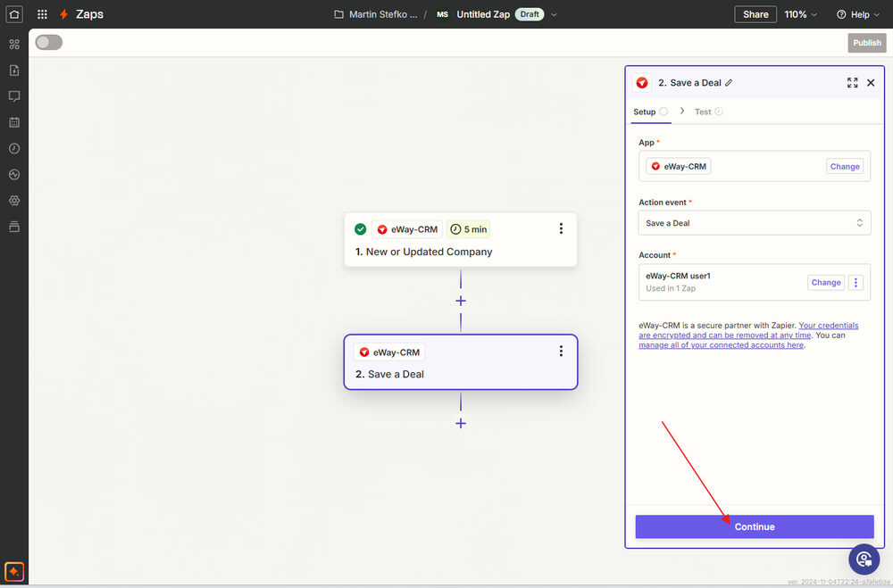Screen dimensions: 893x588
Task: Toggle the Zap on/off switch
Action: [x=49, y=42]
